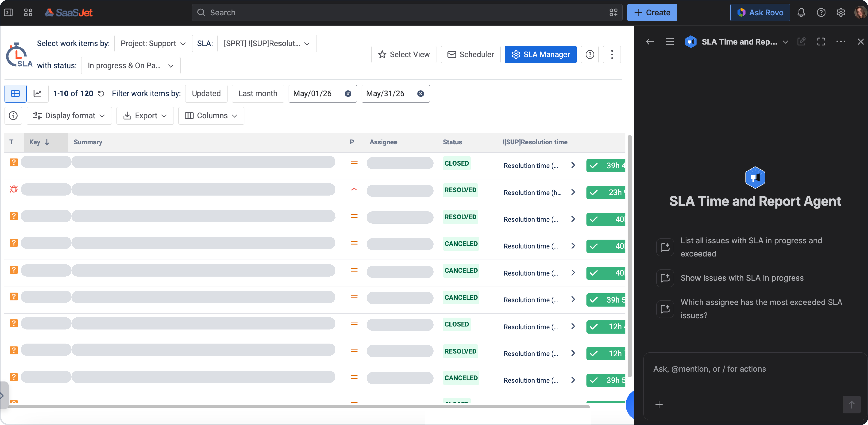Send the chat message arrow button
Viewport: 868px width, 425px height.
851,404
